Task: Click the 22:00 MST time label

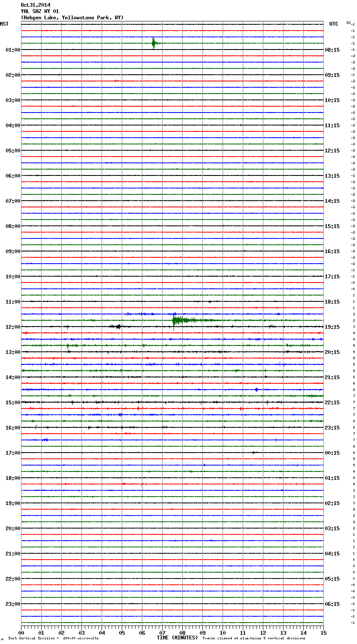Action: 13,579
